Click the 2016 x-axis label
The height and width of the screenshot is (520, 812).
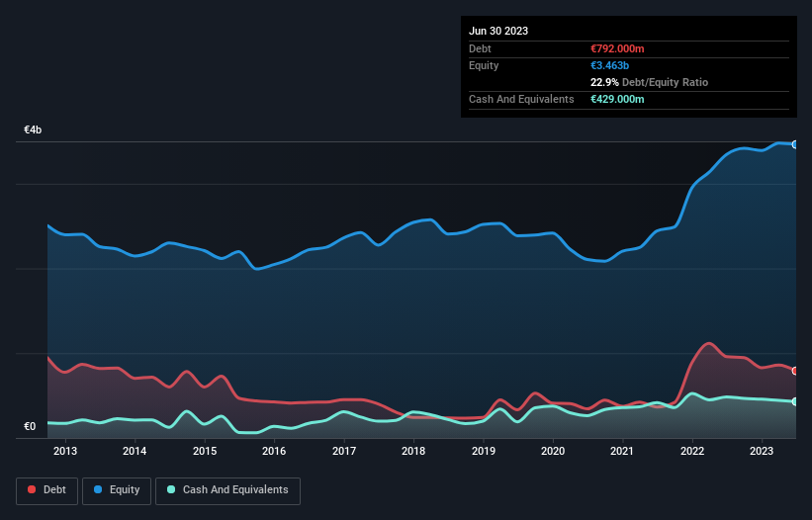(274, 451)
